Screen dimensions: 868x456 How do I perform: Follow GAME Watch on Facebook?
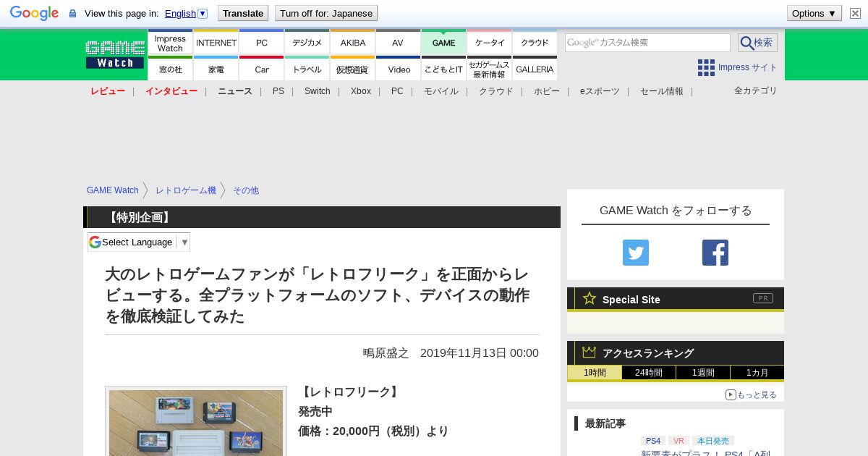point(715,253)
